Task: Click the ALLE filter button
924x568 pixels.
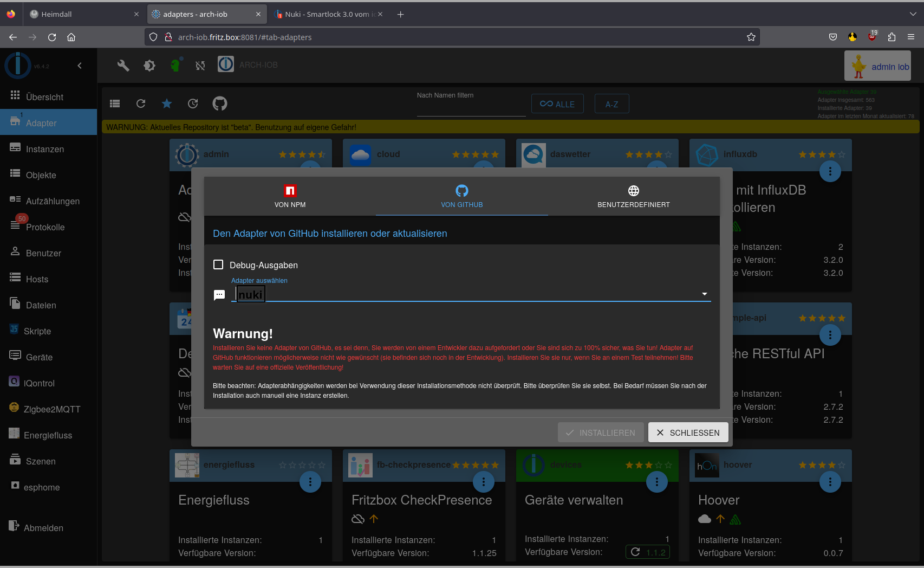Action: pos(557,104)
